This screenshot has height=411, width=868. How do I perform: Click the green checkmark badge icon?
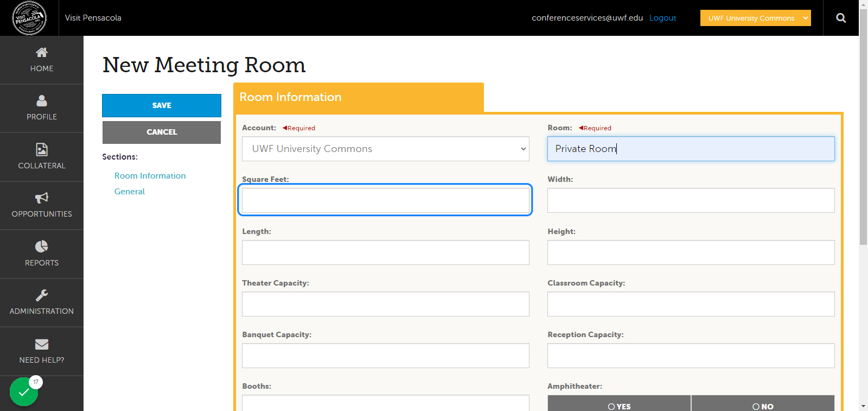[x=24, y=391]
